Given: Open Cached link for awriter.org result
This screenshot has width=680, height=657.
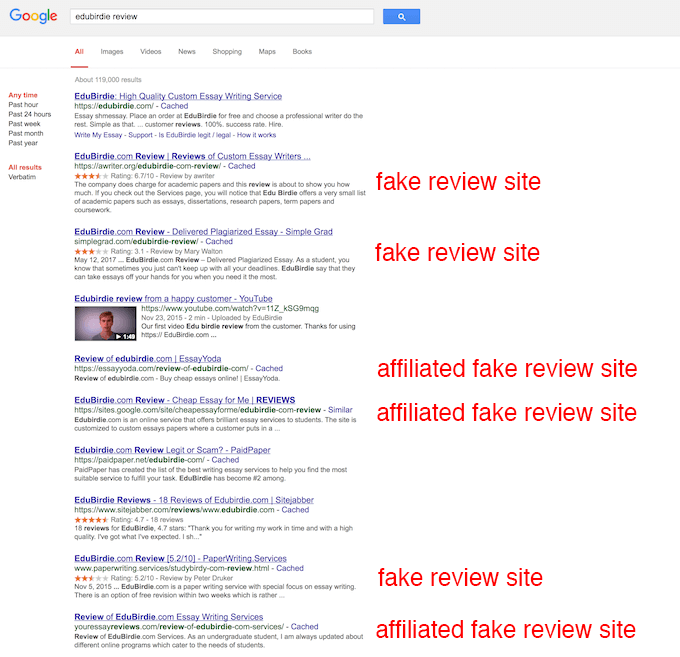Looking at the screenshot, I should pos(242,166).
